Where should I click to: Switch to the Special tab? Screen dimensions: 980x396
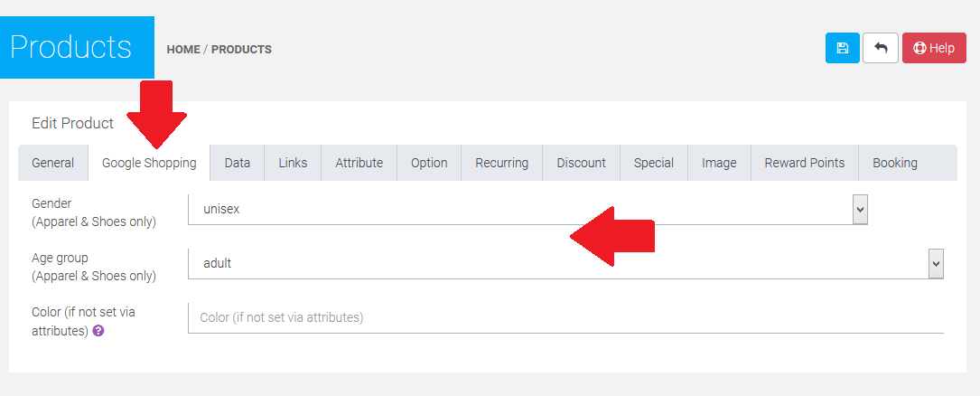click(653, 163)
